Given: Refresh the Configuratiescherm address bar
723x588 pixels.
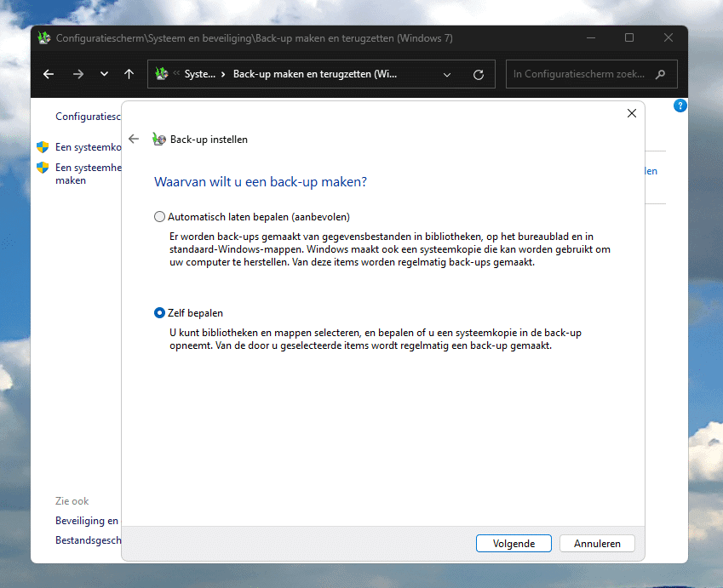Looking at the screenshot, I should 479,75.
